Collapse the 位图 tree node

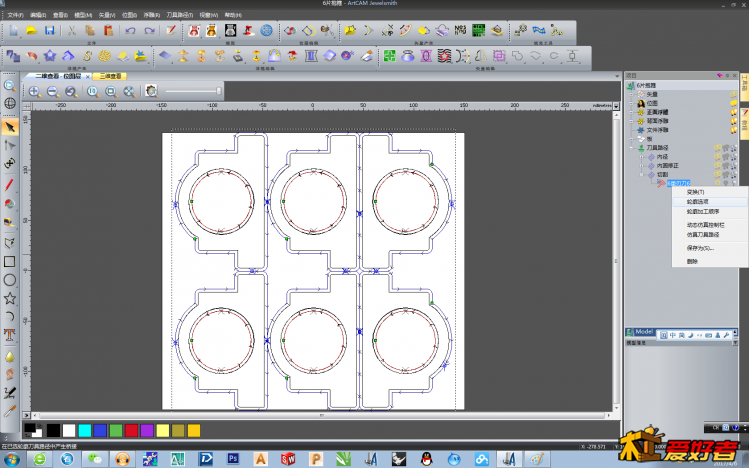click(x=631, y=103)
